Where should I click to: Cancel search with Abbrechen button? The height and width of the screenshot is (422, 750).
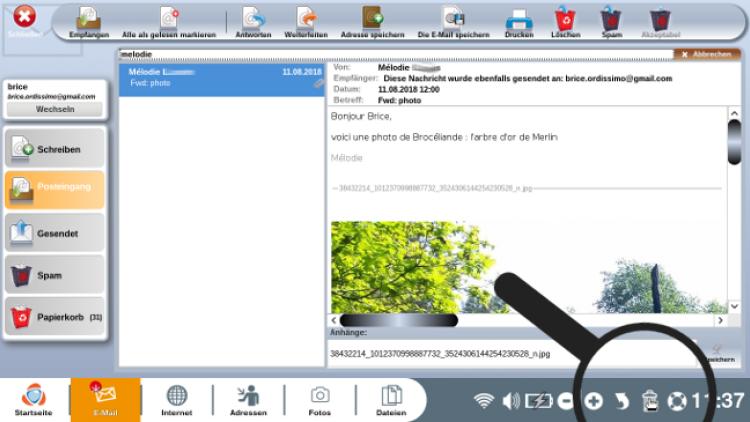pyautogui.click(x=706, y=54)
